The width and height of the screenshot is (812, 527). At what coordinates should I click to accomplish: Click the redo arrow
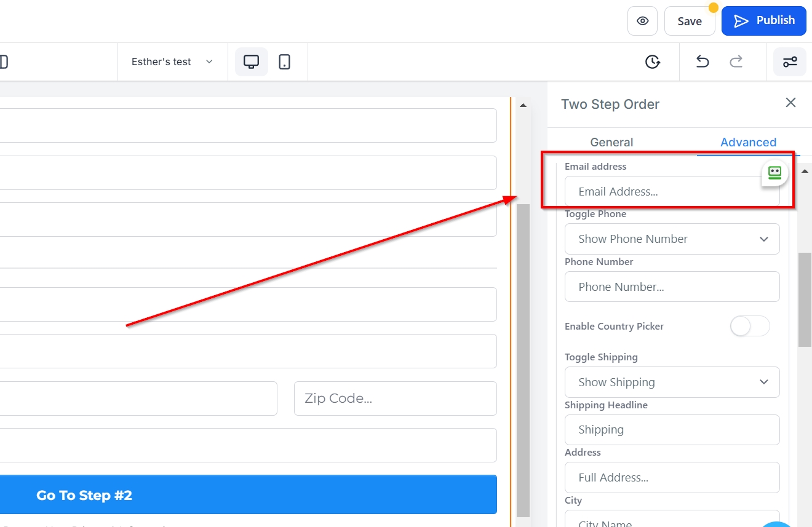(736, 62)
